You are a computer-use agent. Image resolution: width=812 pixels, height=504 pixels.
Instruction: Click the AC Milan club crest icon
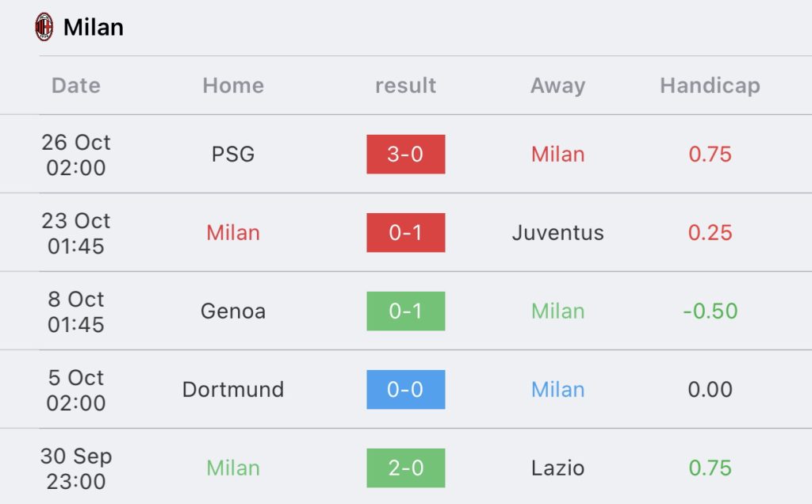click(44, 27)
